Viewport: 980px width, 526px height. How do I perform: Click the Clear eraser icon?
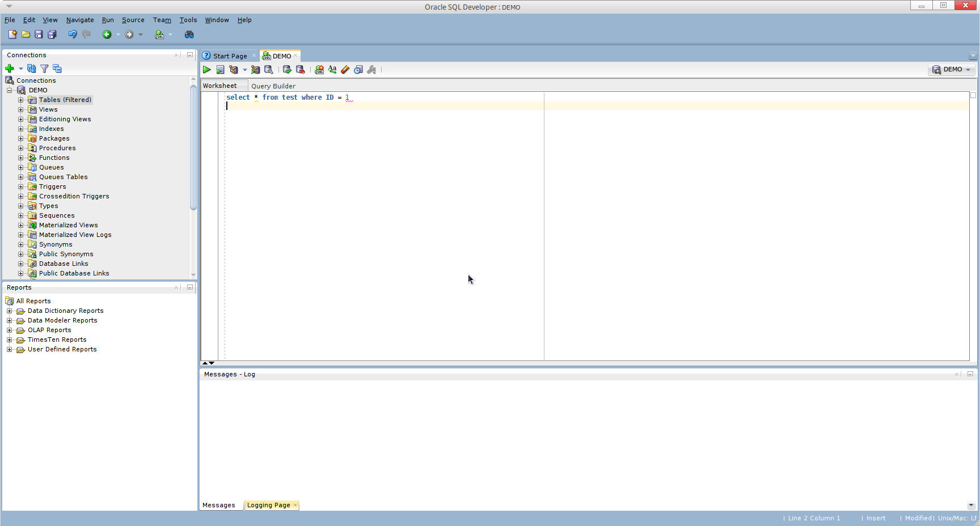(345, 70)
